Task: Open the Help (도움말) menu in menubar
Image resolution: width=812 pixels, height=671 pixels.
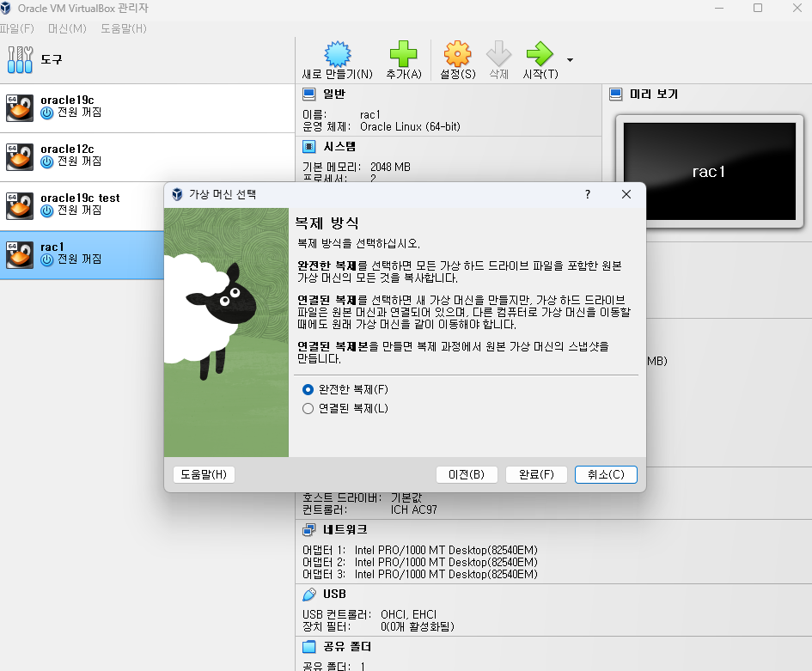Action: tap(124, 28)
